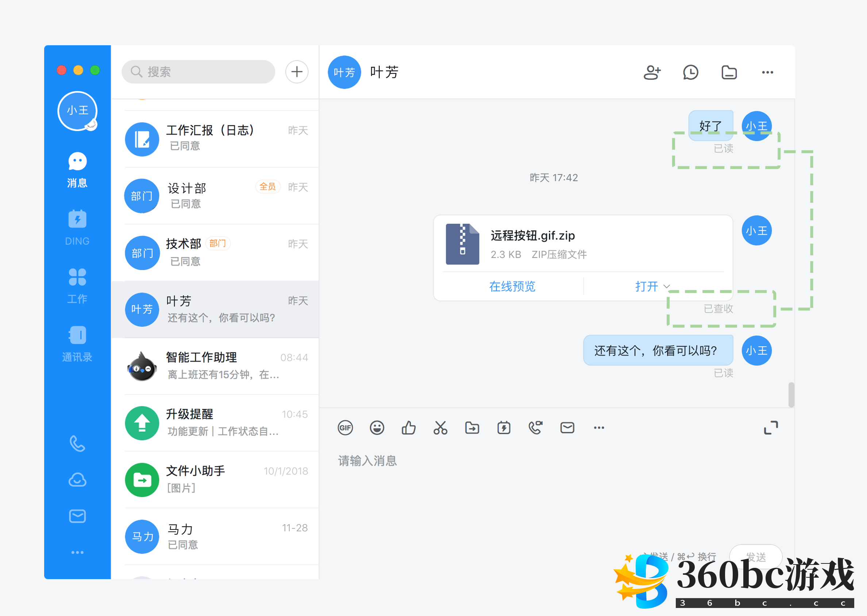Click 在线预览 link on the zip file
Screen dimensions: 867x616
pyautogui.click(x=512, y=286)
